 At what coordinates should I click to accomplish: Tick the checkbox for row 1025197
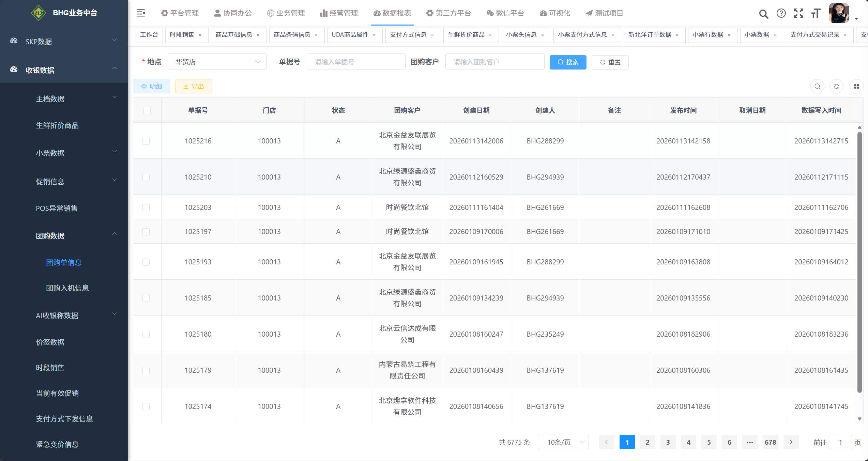pyautogui.click(x=146, y=232)
